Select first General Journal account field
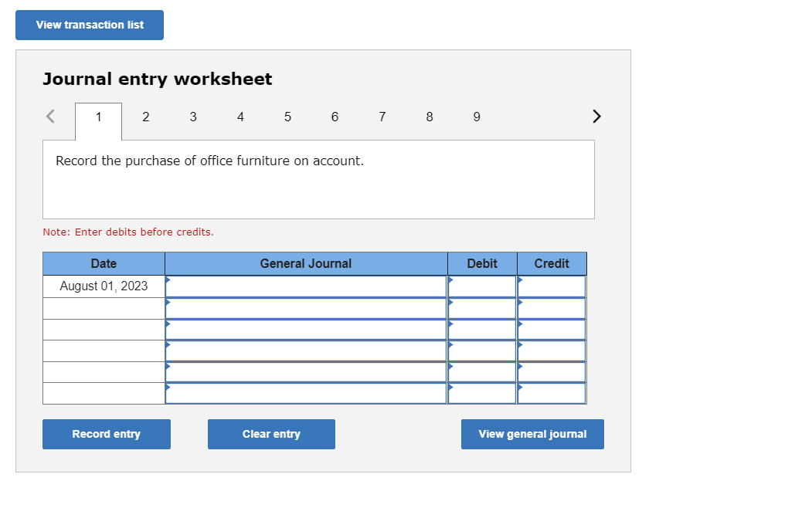Image resolution: width=812 pixels, height=508 pixels. [306, 286]
